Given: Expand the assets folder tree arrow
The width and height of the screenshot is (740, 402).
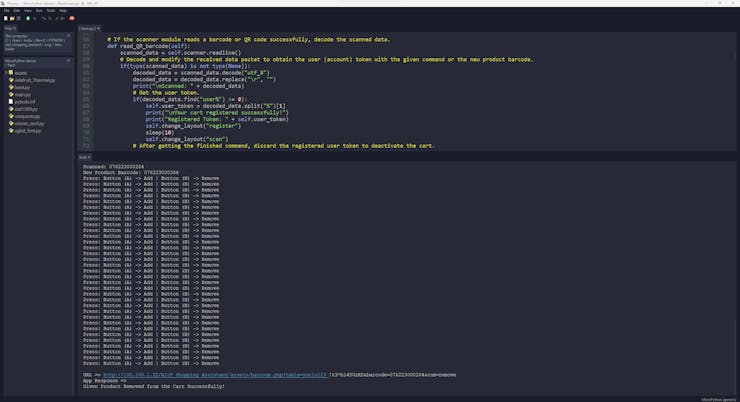Looking at the screenshot, I should click(5, 73).
